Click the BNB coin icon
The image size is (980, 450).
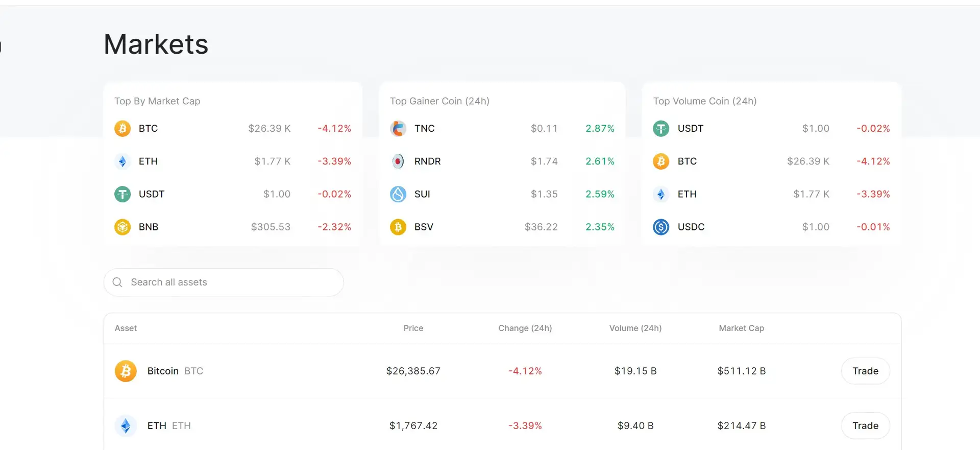[x=122, y=227]
